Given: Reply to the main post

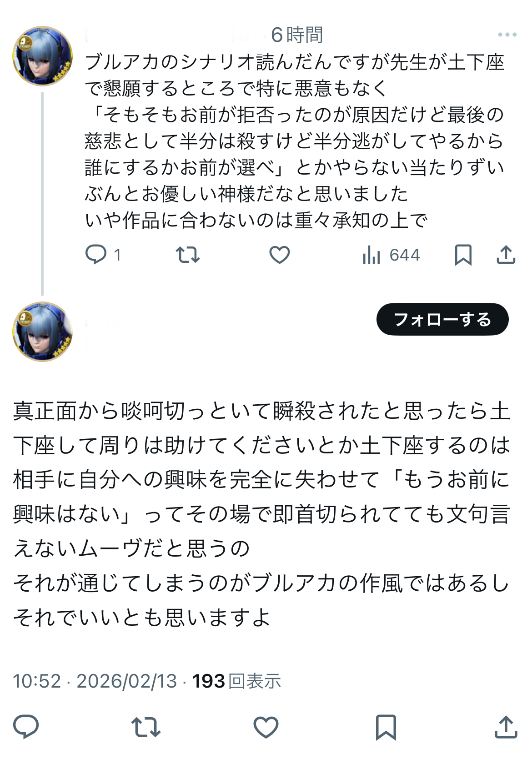Looking at the screenshot, I should click(26, 726).
